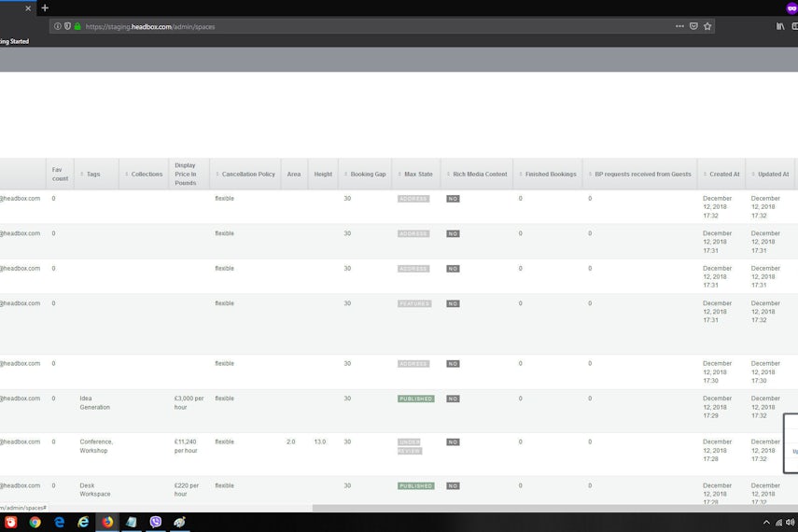This screenshot has width=798, height=532.
Task: Click Created At December 12, 2018 17:32
Action: click(717, 207)
